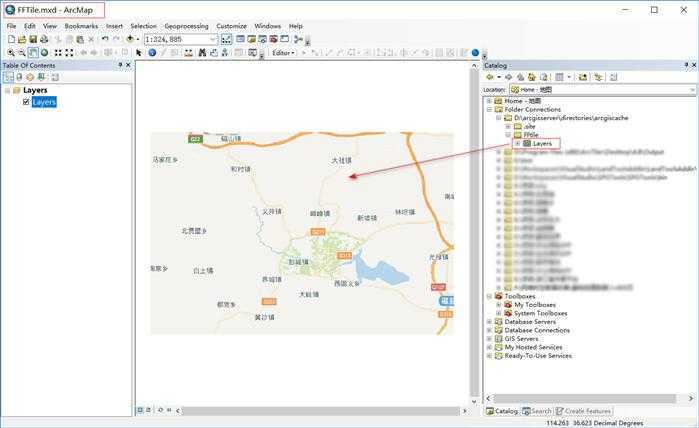Select Ready-To-Use Services in Catalog tree
The width and height of the screenshot is (699, 428).
tap(538, 355)
